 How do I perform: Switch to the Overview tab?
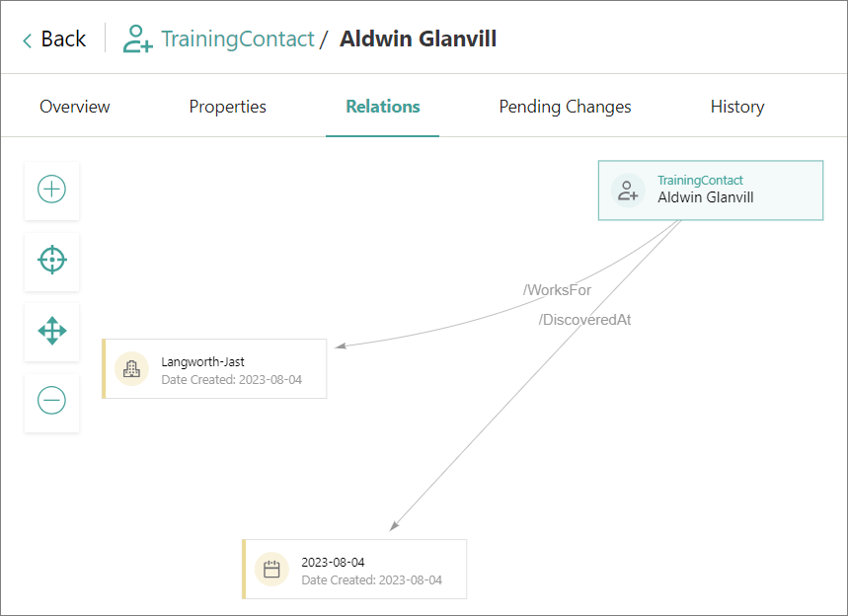75,107
